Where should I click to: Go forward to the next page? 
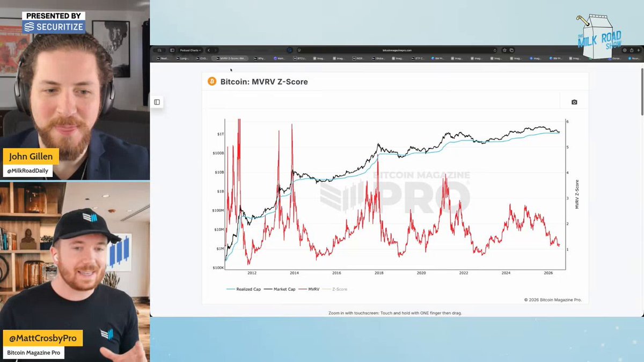[215, 50]
